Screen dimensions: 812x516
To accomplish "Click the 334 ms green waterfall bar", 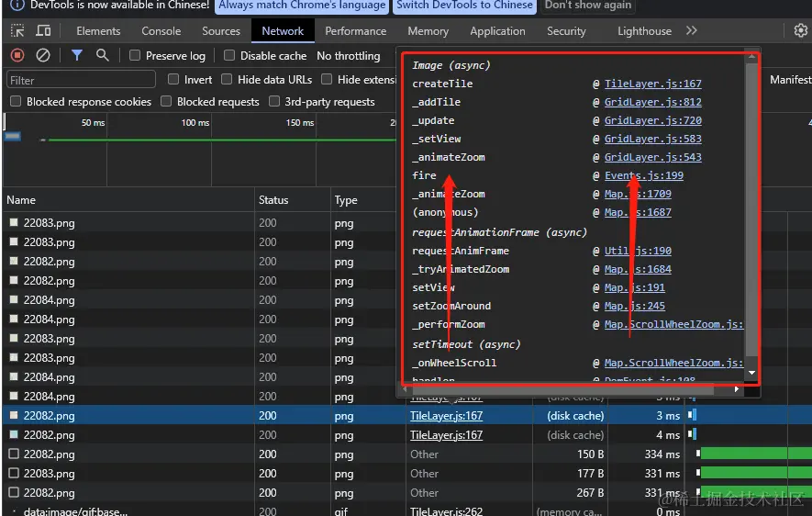I will pyautogui.click(x=755, y=454).
